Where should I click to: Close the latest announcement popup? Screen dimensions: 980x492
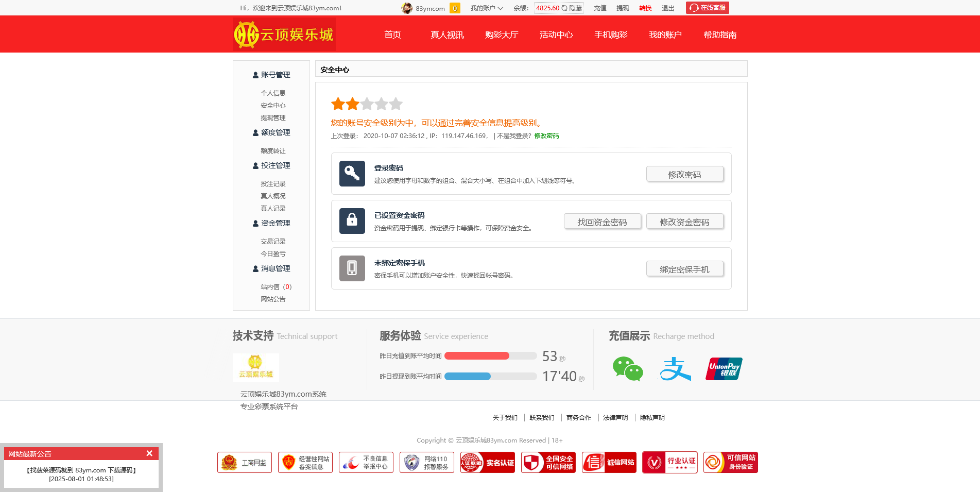(149, 453)
